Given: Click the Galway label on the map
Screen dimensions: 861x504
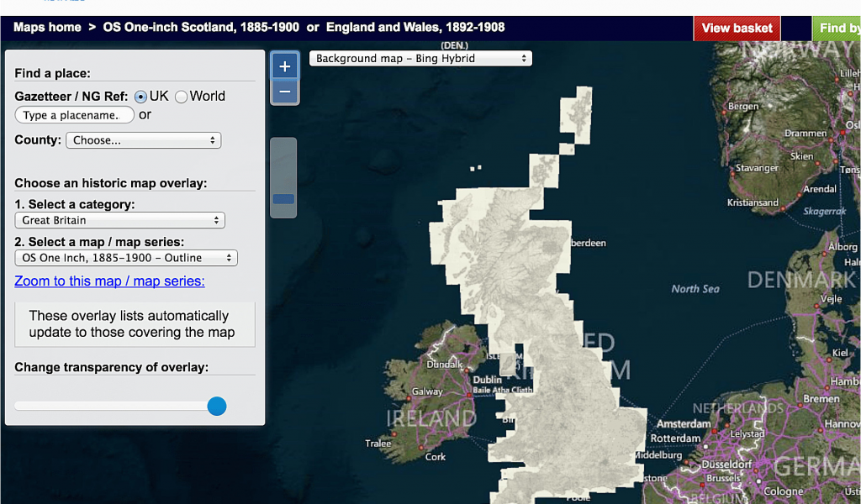Looking at the screenshot, I should pyautogui.click(x=427, y=391).
